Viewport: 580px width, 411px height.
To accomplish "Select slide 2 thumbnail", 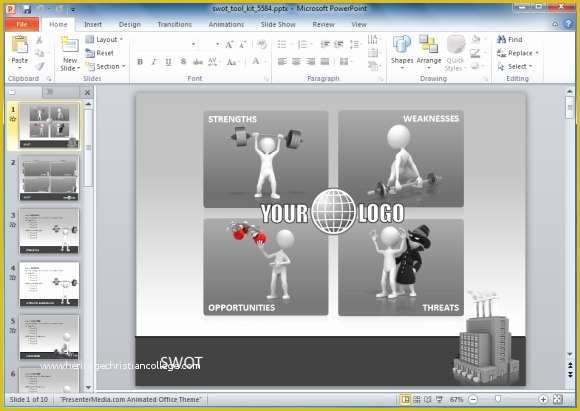I will pyautogui.click(x=49, y=178).
